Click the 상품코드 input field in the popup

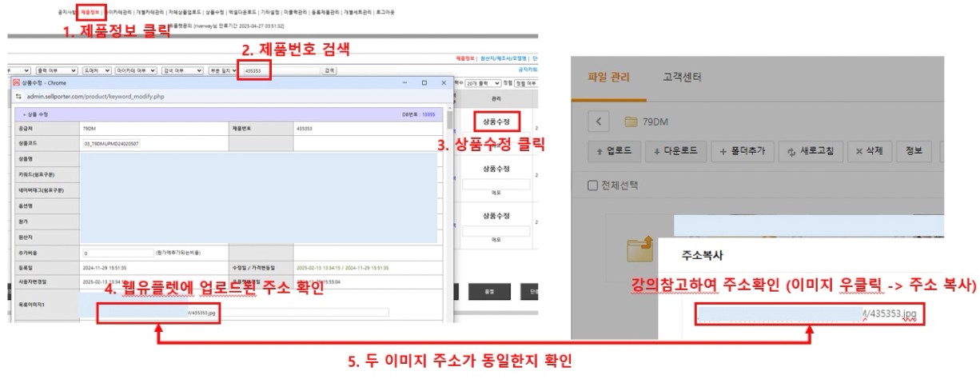click(111, 144)
